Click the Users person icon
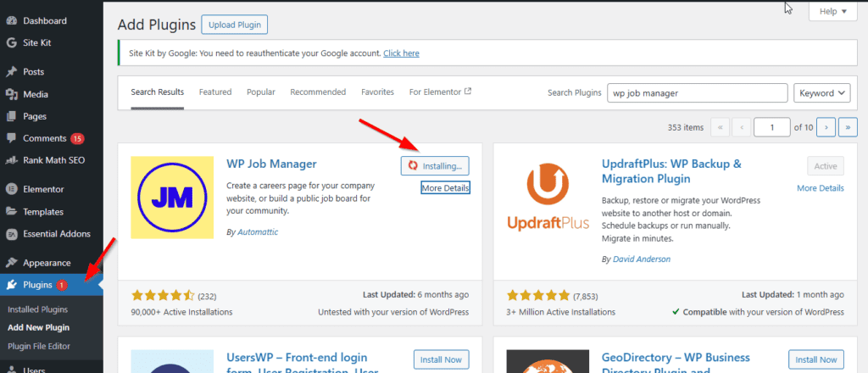Screen dimensions: 868x373 tap(11, 370)
